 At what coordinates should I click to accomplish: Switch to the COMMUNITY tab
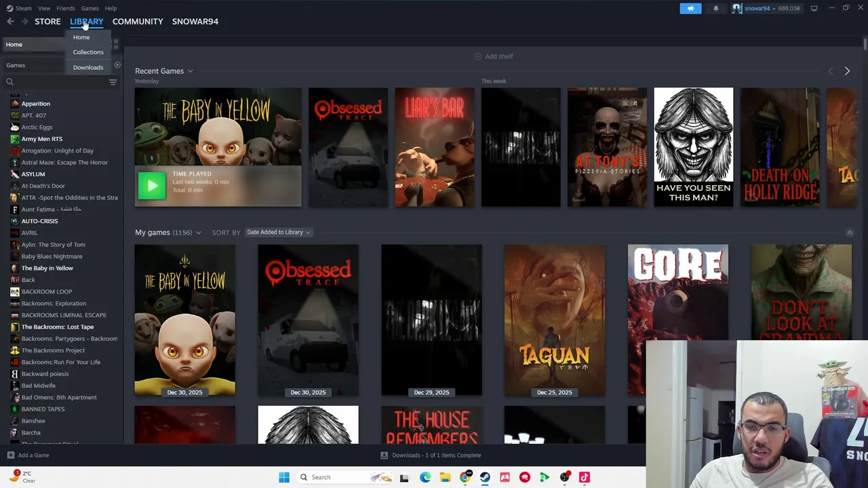(x=138, y=22)
